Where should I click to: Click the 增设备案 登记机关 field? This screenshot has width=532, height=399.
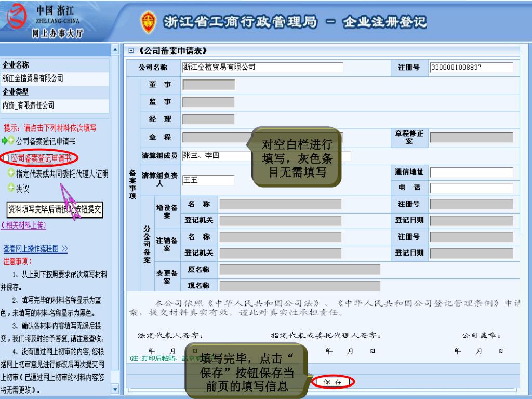(280, 220)
